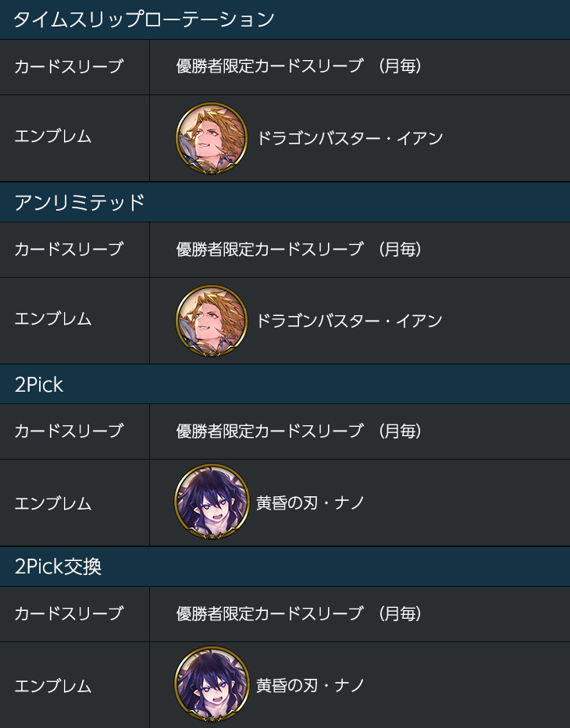Click 優勝者限定カードスリーブ text under アンリミテッド

[269, 250]
